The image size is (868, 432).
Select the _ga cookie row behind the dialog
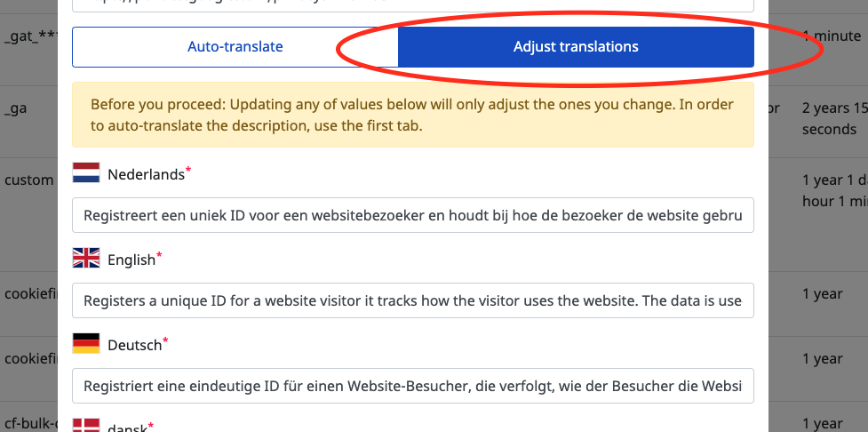15,108
